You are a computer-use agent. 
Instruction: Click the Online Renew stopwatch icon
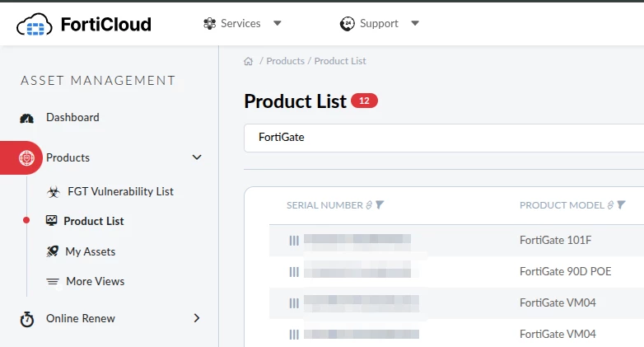point(26,319)
